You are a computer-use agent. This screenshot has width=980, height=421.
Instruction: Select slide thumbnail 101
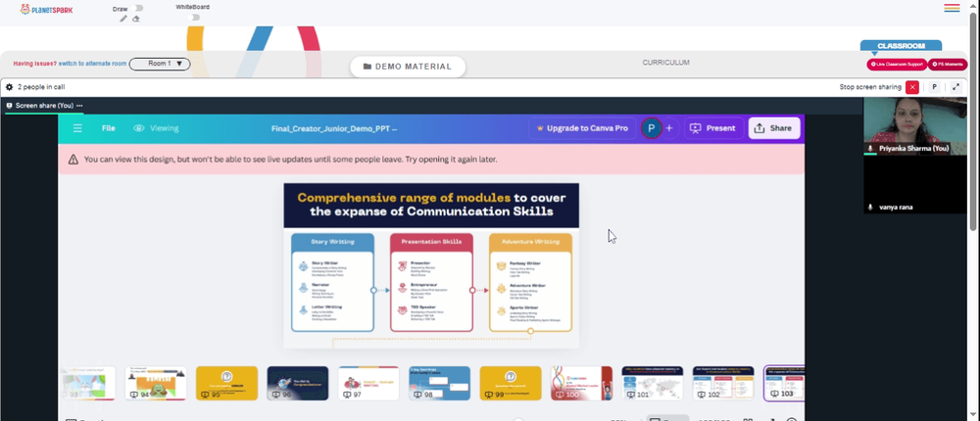653,384
